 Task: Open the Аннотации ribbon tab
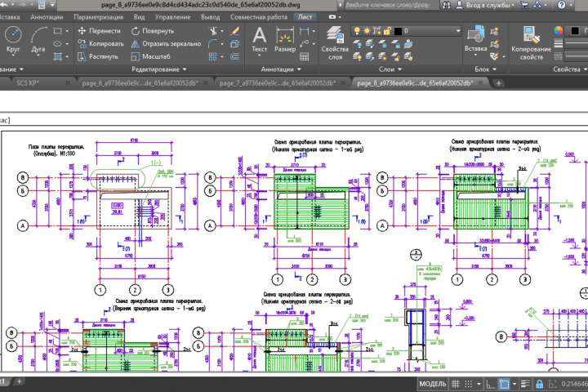(48, 16)
